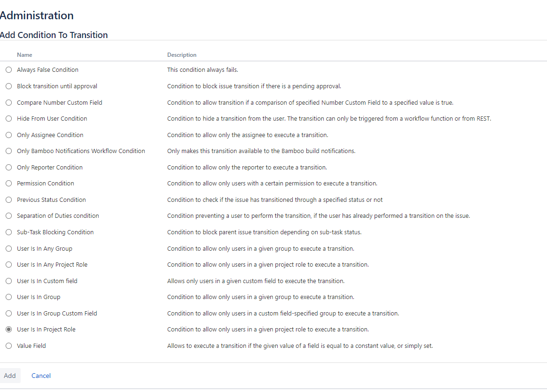
Task: Choose the User Is In Group condition
Action: click(x=8, y=297)
